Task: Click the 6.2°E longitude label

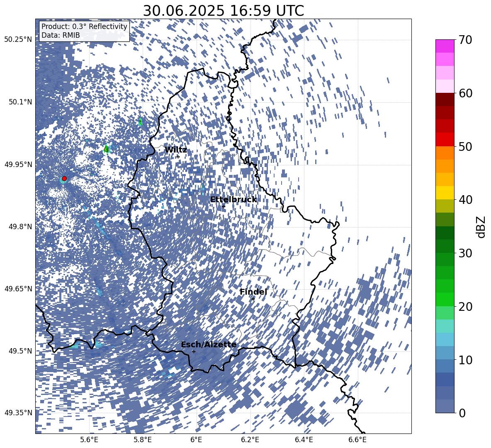Action: (x=250, y=440)
